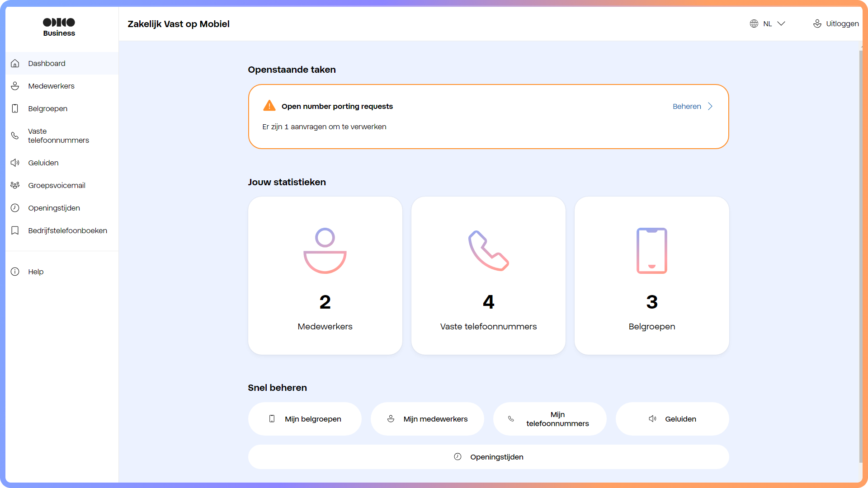Click the Vaste telefoonnummers phone icon
The height and width of the screenshot is (488, 868).
tap(15, 136)
